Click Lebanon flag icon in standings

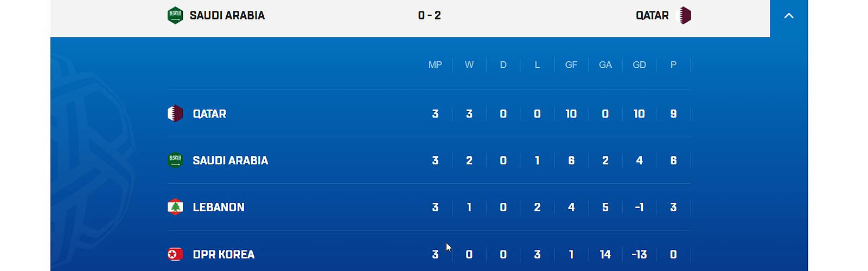(175, 207)
